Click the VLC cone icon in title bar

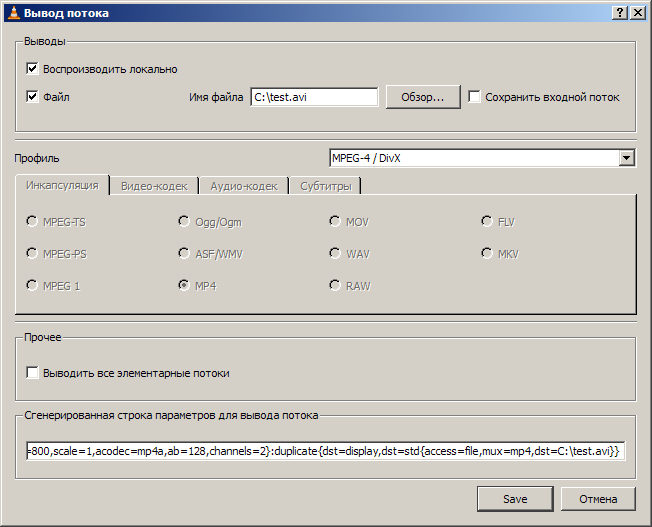(12, 12)
